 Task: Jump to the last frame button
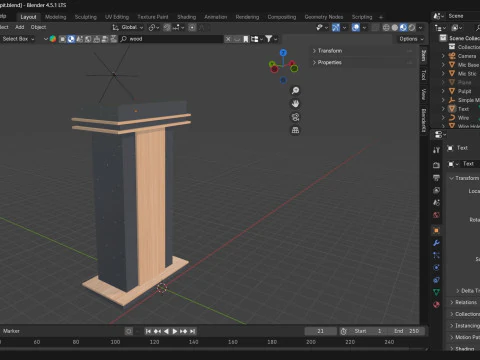(192, 331)
